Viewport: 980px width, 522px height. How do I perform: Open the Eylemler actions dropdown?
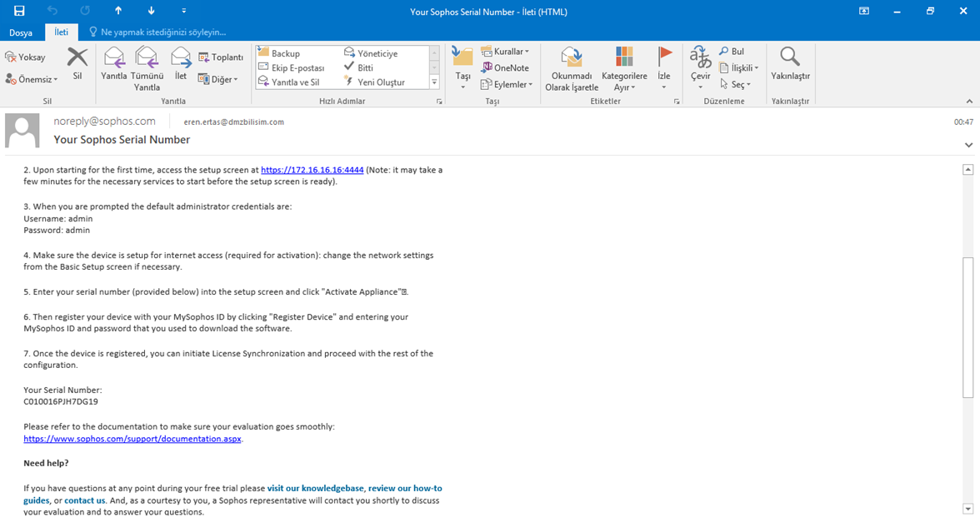507,84
